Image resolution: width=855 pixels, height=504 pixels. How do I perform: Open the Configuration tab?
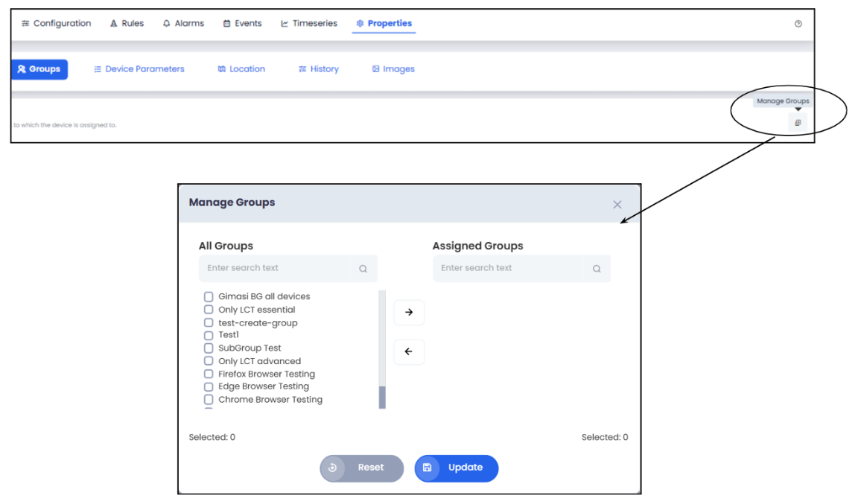(x=56, y=24)
